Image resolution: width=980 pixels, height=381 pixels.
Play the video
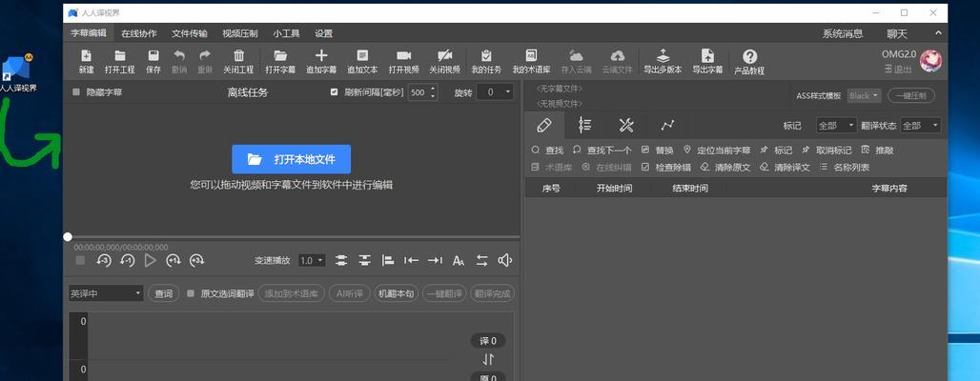(x=150, y=260)
